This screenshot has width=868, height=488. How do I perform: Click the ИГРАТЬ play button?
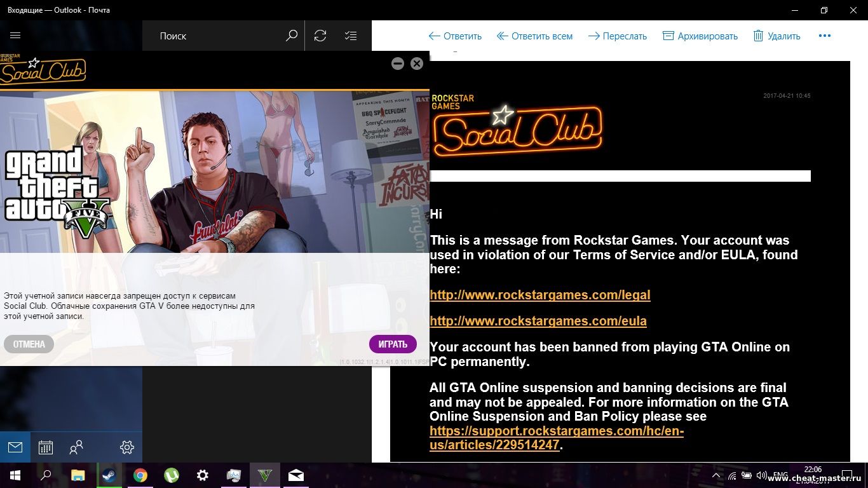[x=393, y=344]
